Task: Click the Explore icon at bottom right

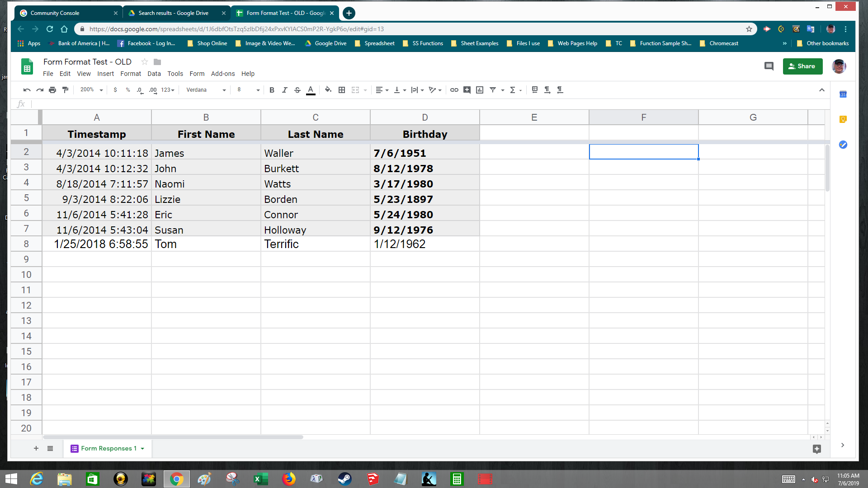Action: pos(816,449)
